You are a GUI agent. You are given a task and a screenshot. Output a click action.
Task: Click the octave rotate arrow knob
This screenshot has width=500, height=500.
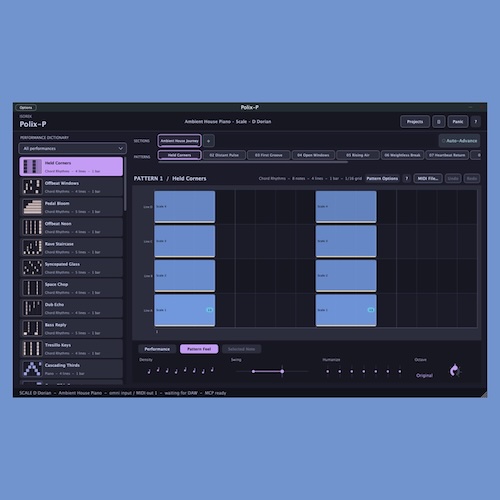pos(455,370)
